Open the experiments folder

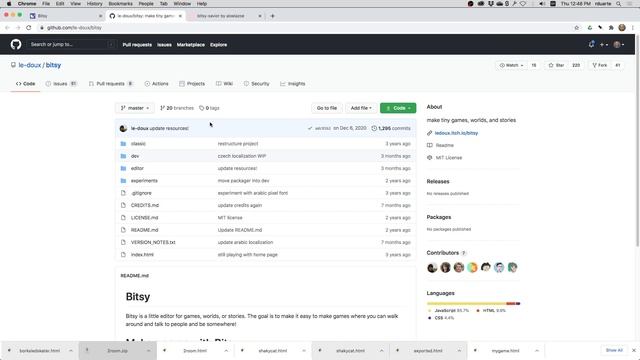[x=144, y=180]
